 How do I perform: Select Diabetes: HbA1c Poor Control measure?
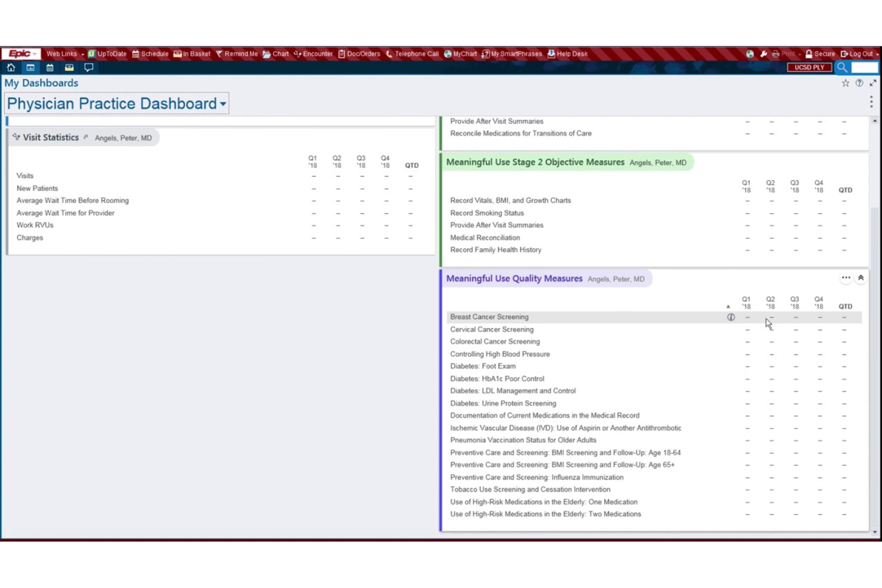point(497,379)
